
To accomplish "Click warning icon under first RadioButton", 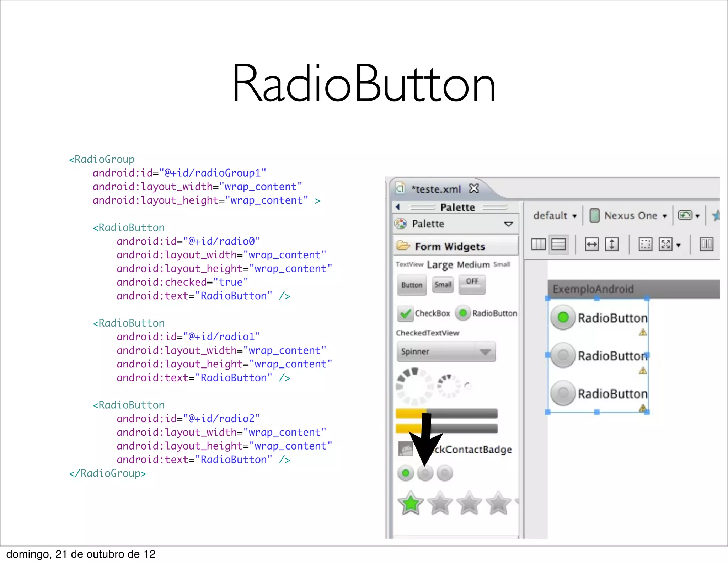I will click(643, 333).
